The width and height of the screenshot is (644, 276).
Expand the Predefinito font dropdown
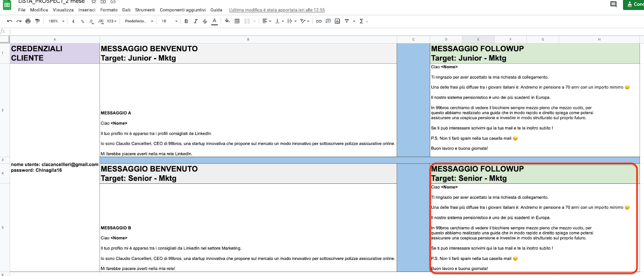point(139,21)
